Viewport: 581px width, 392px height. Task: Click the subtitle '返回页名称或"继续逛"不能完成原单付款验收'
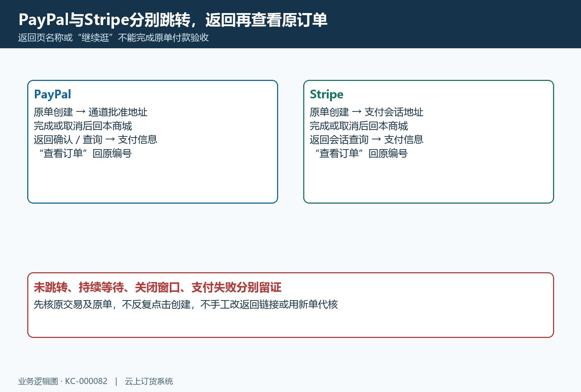[113, 38]
